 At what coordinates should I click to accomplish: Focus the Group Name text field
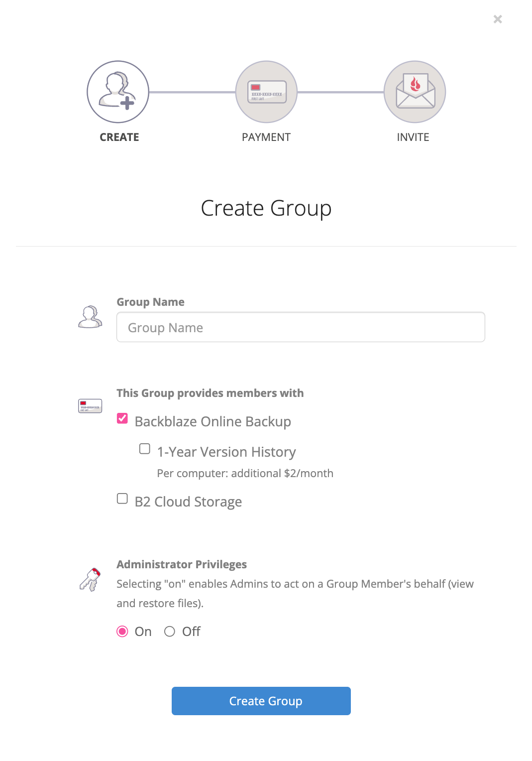301,327
